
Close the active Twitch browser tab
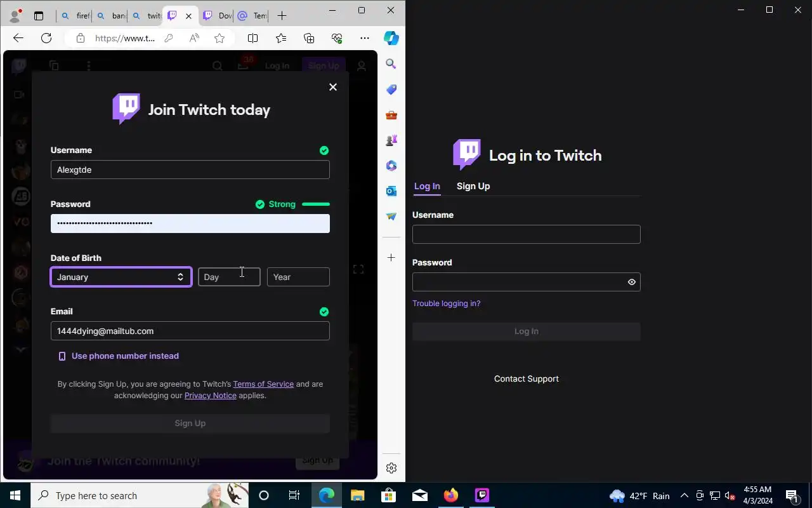[188, 16]
